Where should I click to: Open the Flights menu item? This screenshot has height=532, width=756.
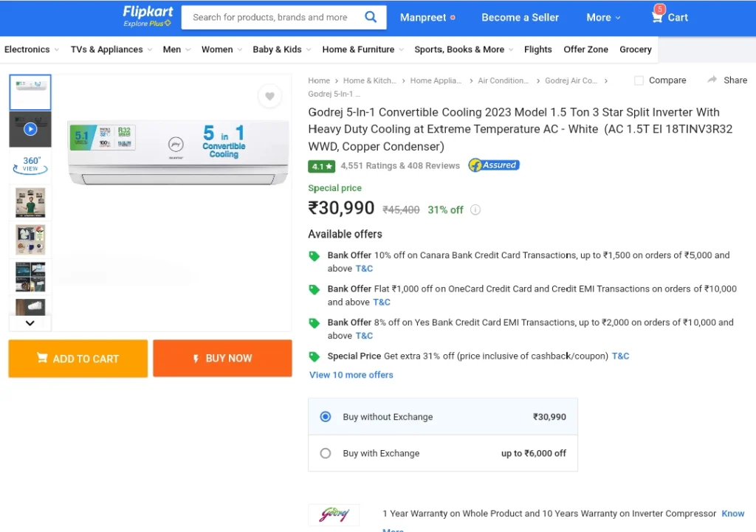coord(538,49)
